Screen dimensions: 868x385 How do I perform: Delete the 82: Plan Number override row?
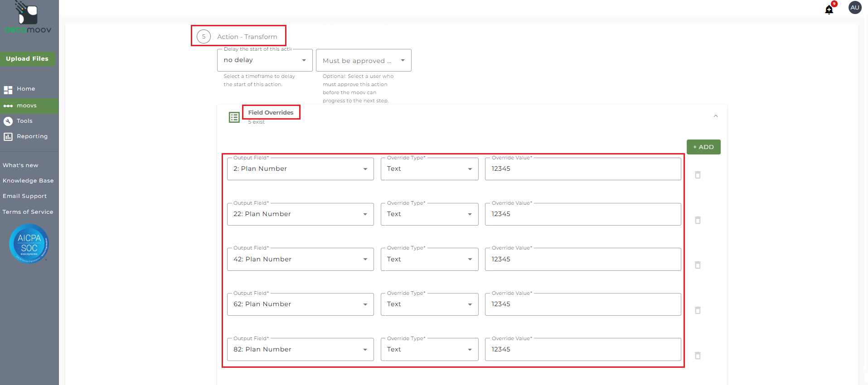click(x=698, y=356)
